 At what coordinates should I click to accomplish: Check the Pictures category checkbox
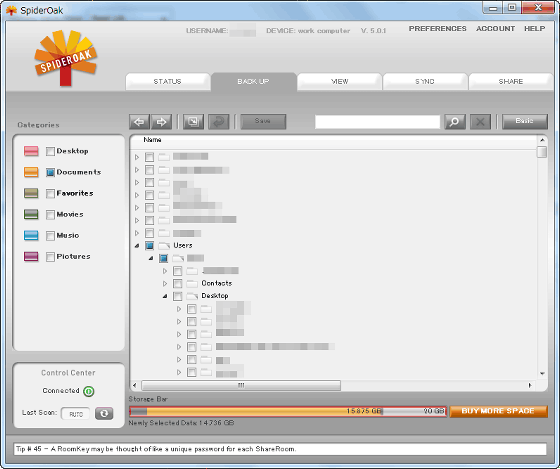(x=50, y=257)
